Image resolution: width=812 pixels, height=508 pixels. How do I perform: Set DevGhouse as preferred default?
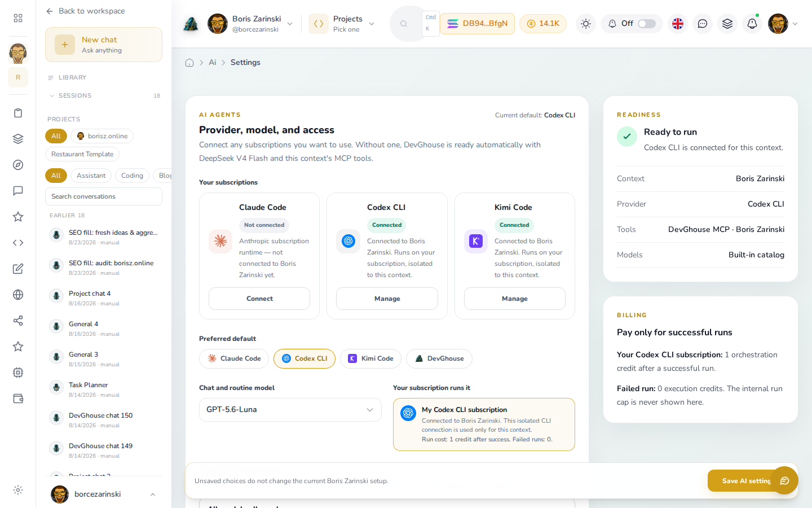coord(439,358)
